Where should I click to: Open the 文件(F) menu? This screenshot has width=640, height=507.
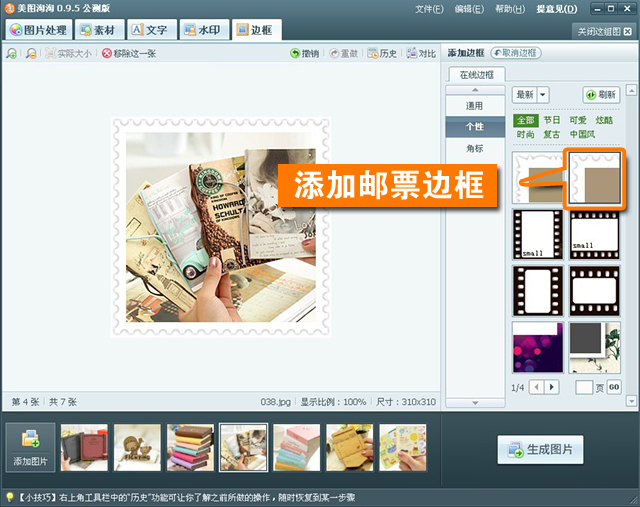428,9
